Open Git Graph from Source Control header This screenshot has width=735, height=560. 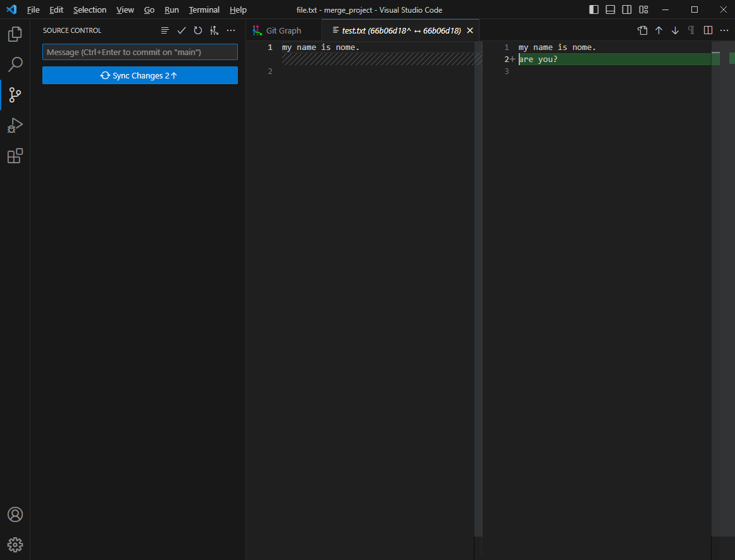[214, 30]
